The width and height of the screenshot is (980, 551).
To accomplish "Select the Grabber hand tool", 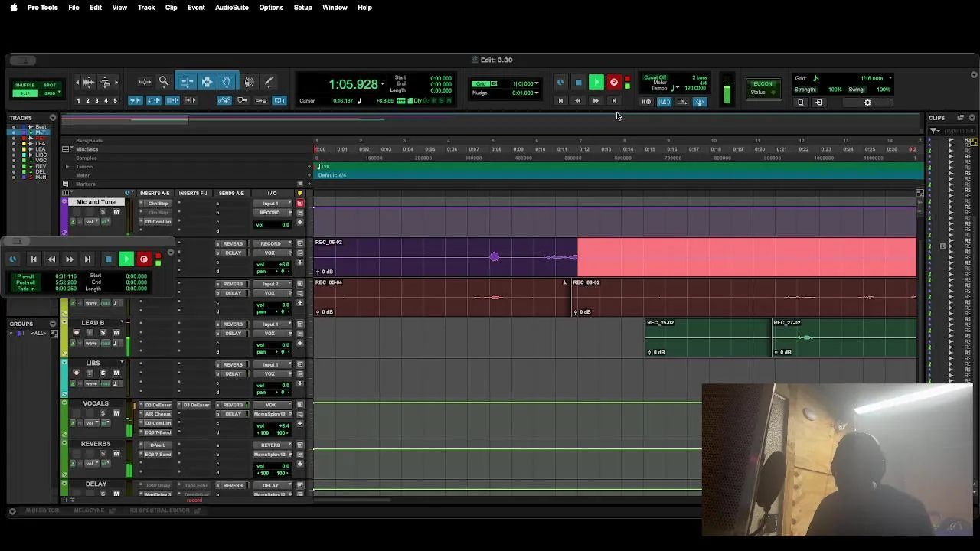I will [x=227, y=82].
